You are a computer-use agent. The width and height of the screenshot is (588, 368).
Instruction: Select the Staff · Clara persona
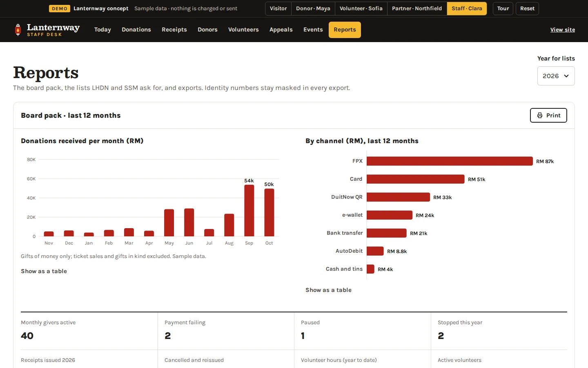pyautogui.click(x=467, y=9)
